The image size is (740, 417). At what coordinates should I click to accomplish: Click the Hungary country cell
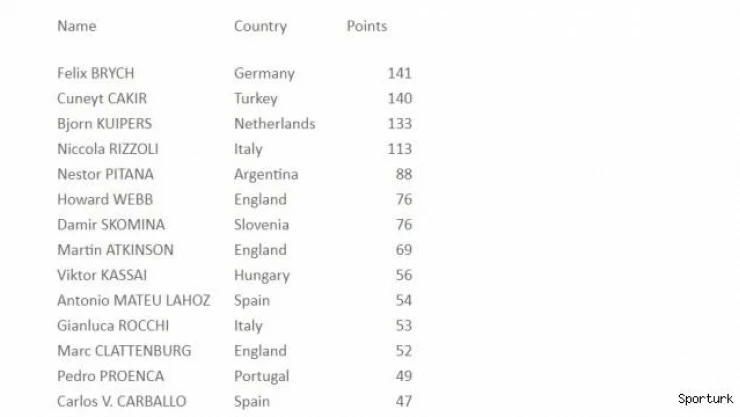[x=261, y=275]
